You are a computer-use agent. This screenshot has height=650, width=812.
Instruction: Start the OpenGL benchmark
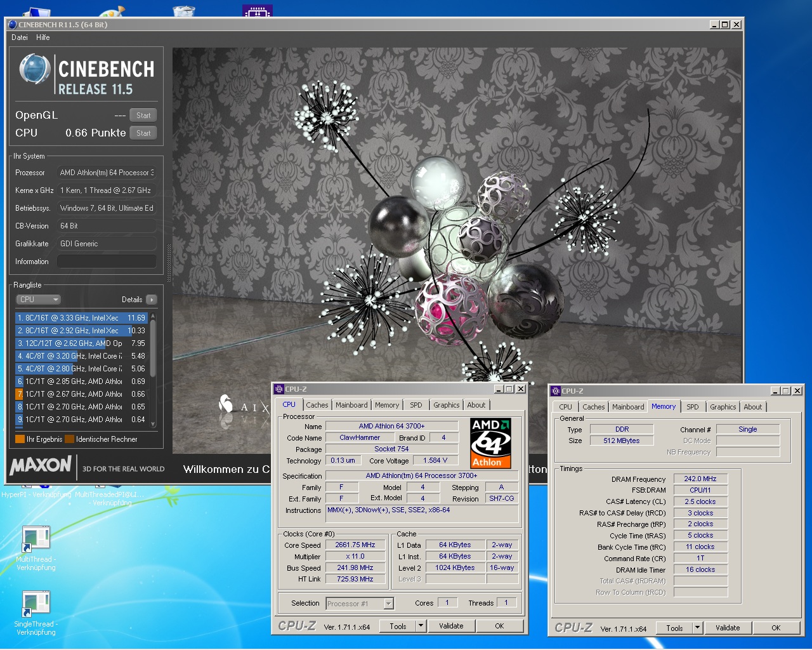(143, 116)
